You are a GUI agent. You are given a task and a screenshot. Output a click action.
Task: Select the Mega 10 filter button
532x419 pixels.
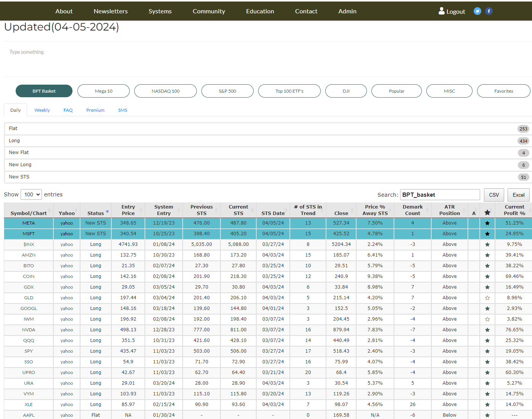[103, 91]
